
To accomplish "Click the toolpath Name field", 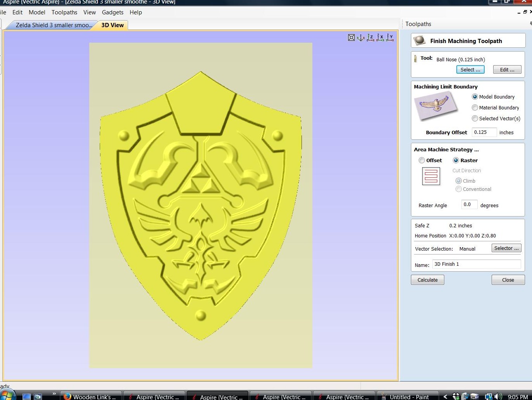I will click(x=477, y=264).
